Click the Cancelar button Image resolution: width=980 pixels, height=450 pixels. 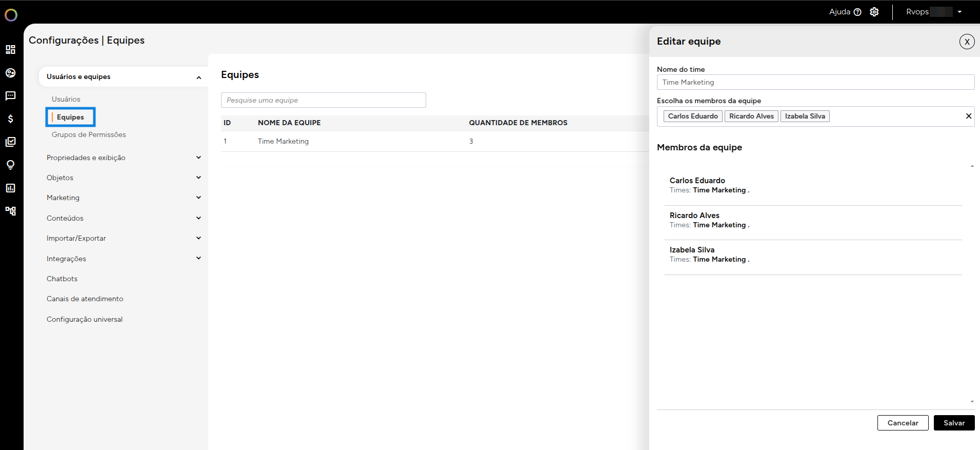pyautogui.click(x=903, y=423)
